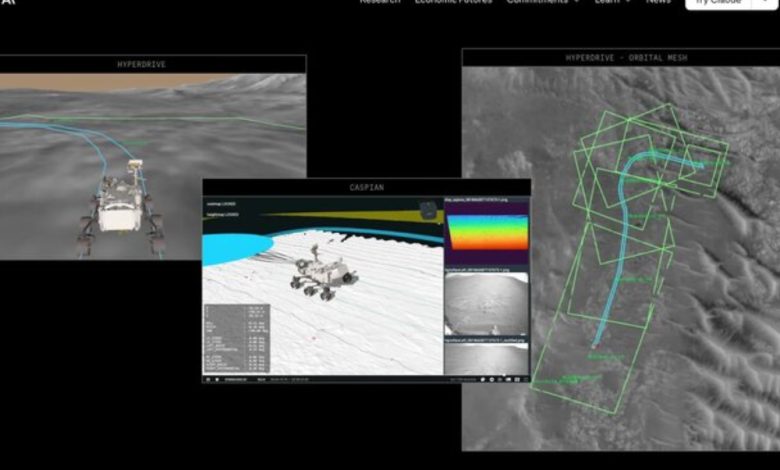Click the Anthropic logo in the top-left corner
780x470 pixels.
(8, 3)
